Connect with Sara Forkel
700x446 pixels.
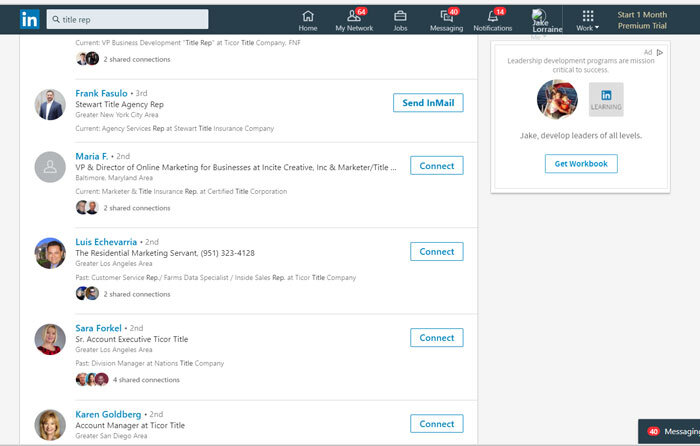pyautogui.click(x=437, y=338)
